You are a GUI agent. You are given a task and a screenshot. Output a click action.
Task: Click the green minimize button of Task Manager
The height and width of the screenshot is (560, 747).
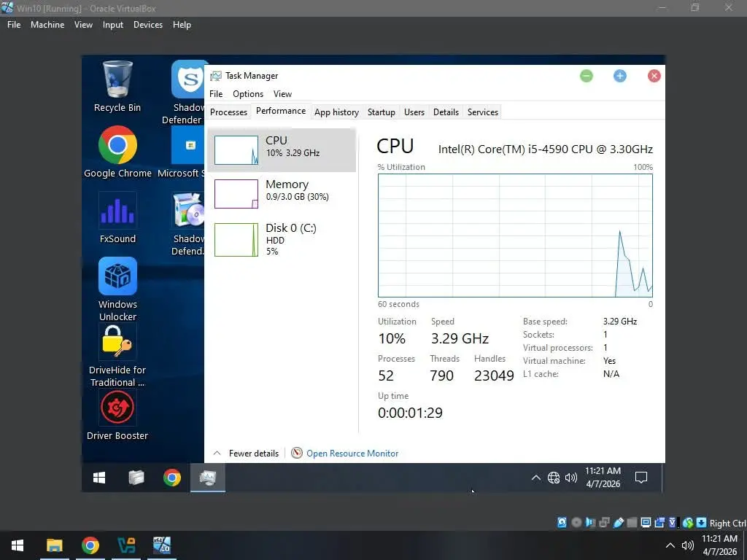(587, 76)
